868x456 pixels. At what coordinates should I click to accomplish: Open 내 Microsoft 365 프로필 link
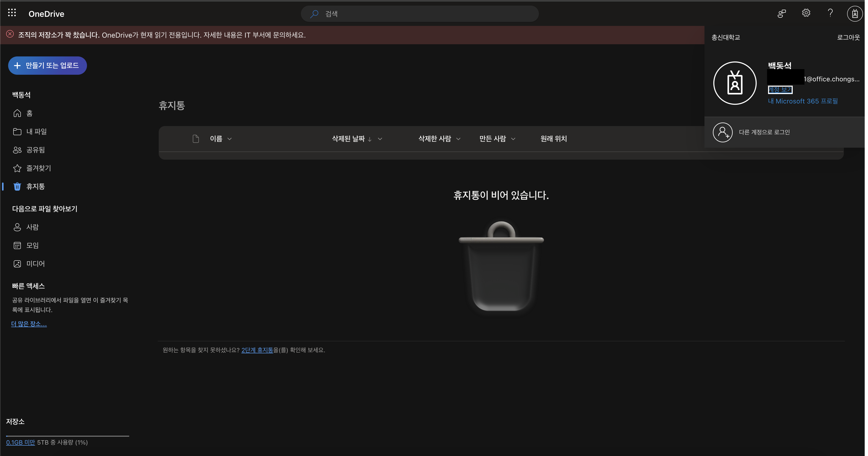click(803, 101)
